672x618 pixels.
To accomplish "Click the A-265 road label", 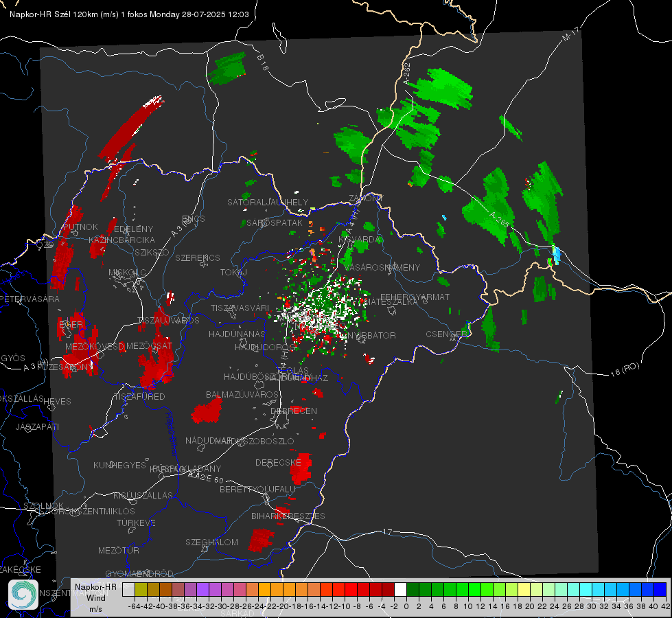I will click(x=499, y=219).
